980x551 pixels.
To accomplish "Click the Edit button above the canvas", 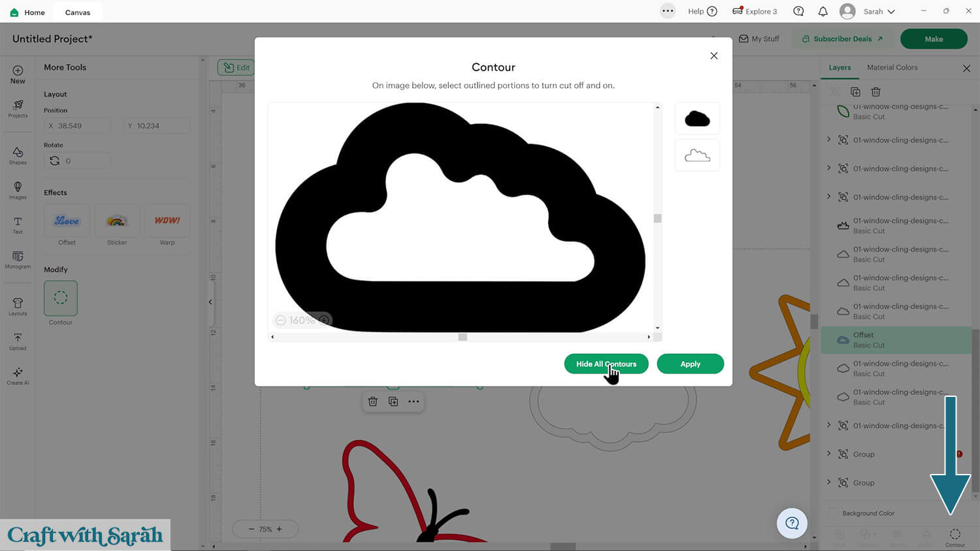I will (x=236, y=67).
